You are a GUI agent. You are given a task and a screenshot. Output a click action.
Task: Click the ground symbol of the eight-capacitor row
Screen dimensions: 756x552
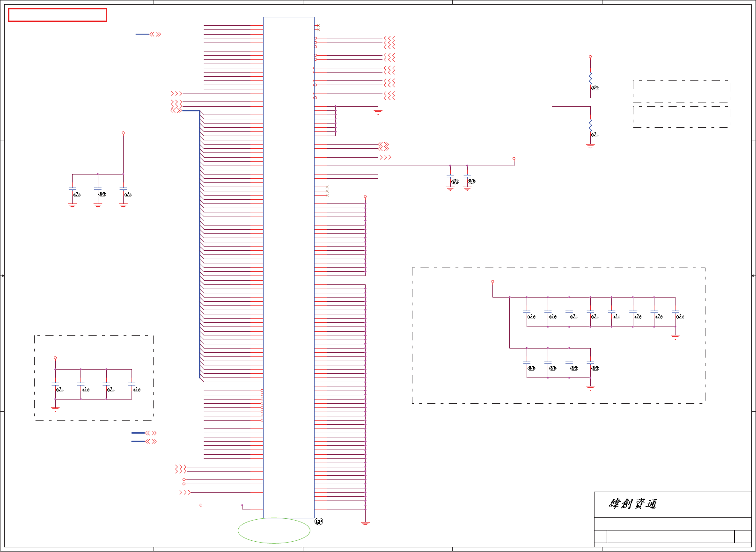(675, 337)
